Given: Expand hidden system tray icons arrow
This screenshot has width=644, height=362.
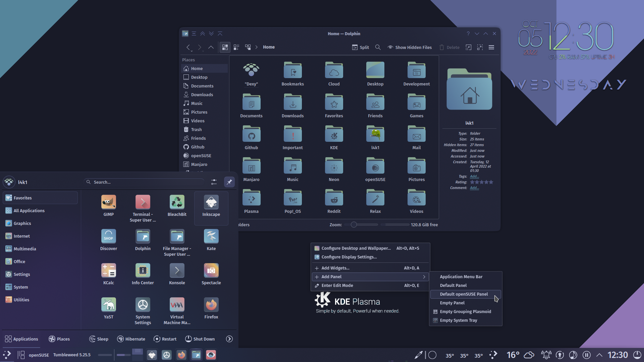Looking at the screenshot, I should pos(599,355).
